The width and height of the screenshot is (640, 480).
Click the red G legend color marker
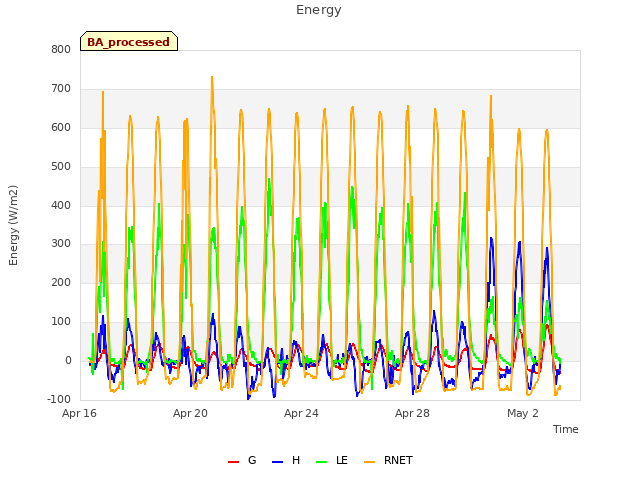point(233,462)
